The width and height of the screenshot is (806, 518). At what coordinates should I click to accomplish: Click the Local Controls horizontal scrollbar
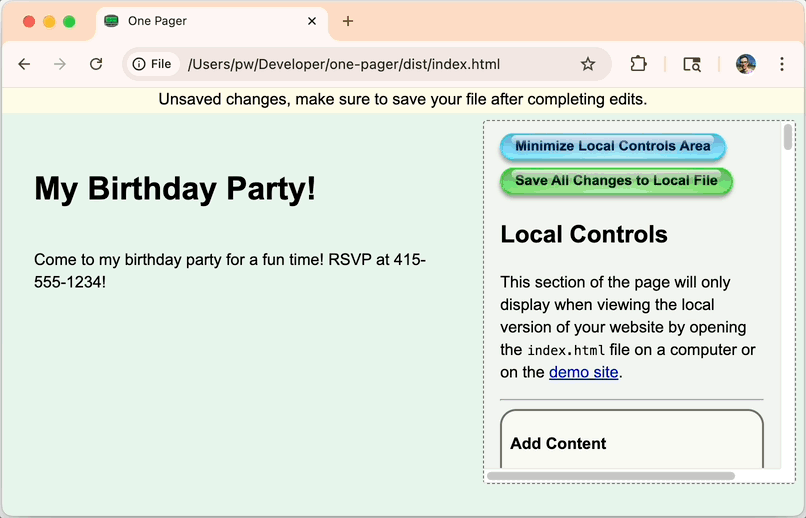tap(610, 476)
